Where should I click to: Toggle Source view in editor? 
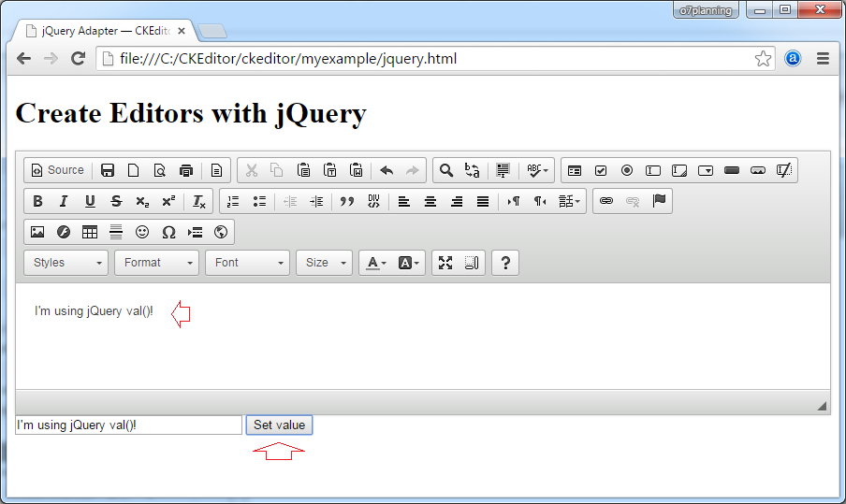tap(58, 170)
